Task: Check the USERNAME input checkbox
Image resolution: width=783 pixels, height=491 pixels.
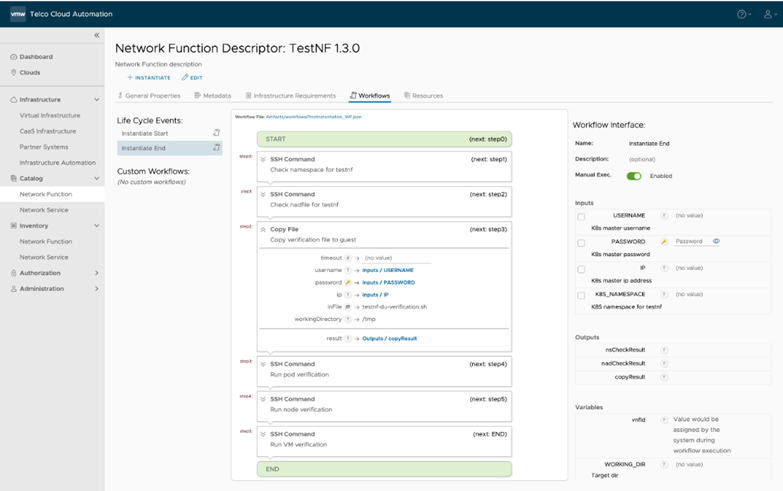Action: (x=581, y=216)
